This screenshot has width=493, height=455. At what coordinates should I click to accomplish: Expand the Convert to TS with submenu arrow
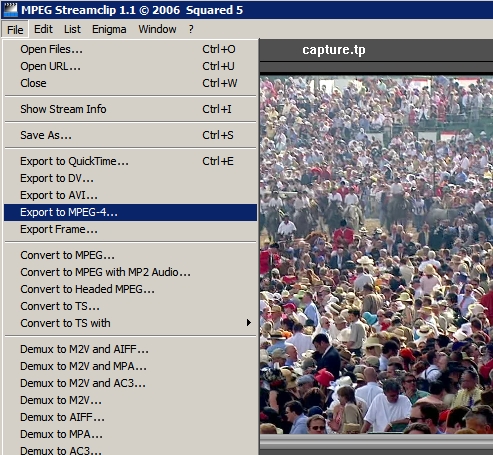point(249,323)
